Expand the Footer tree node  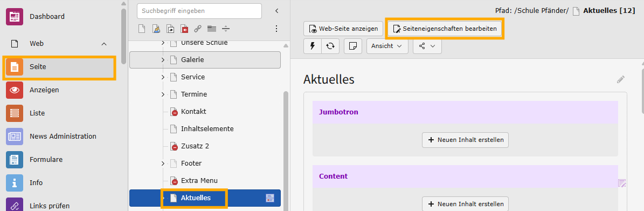click(x=163, y=164)
